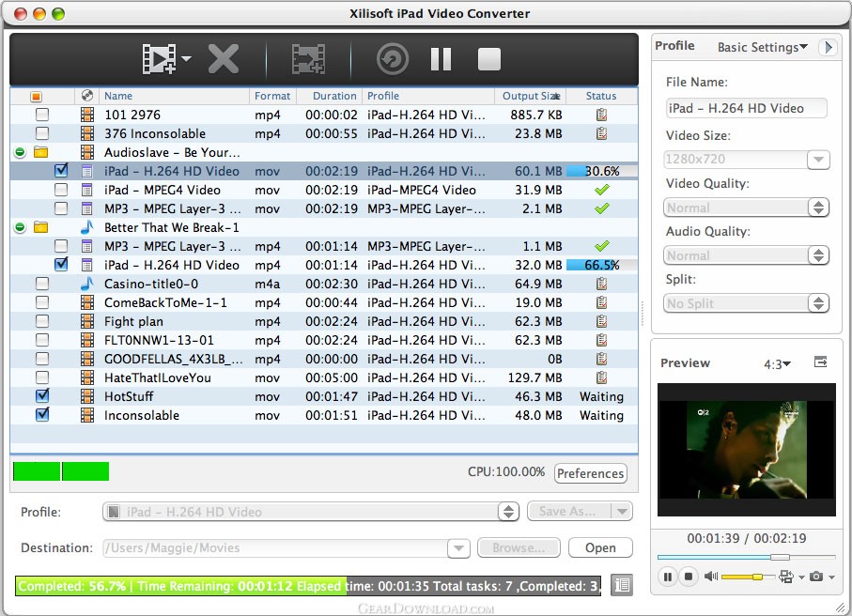
Task: Expand the profile panel arrow button
Action: pos(829,47)
